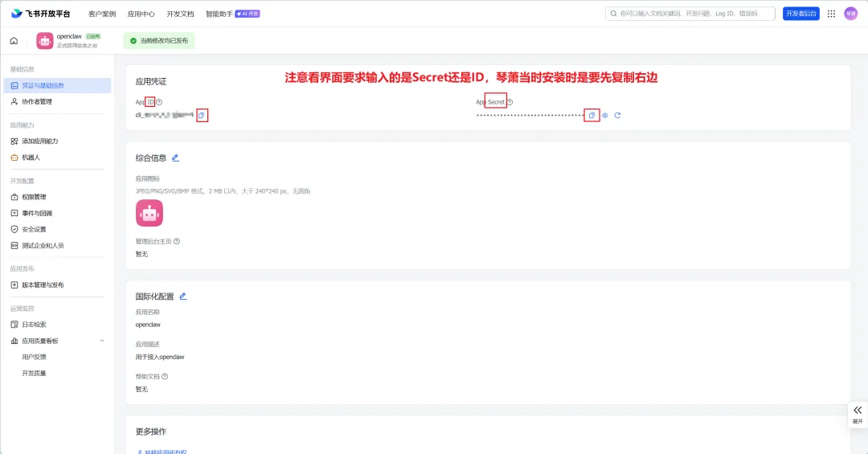The width and height of the screenshot is (868, 454).
Task: Click the 应用质量看板 chart icon
Action: 14,341
